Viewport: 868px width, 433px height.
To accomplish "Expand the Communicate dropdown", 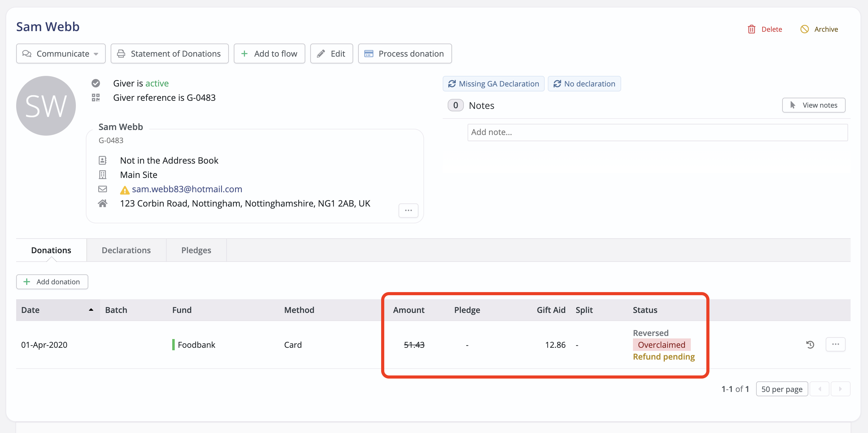I will 61,54.
